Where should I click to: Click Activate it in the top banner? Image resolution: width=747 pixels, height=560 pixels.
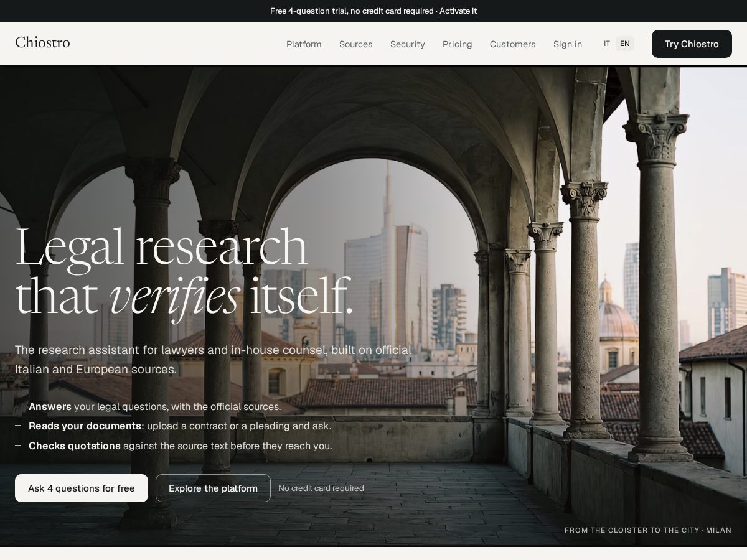458,11
